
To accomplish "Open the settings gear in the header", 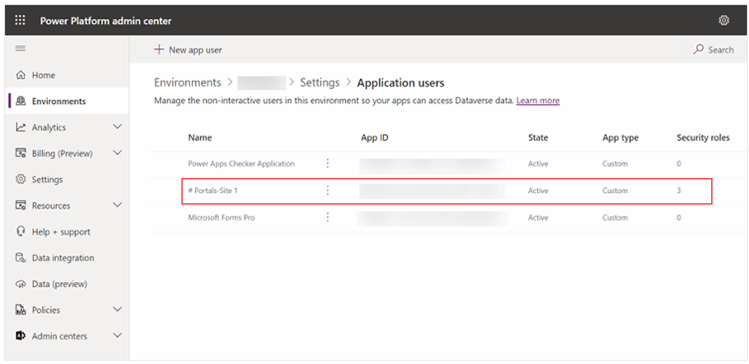I will 724,21.
